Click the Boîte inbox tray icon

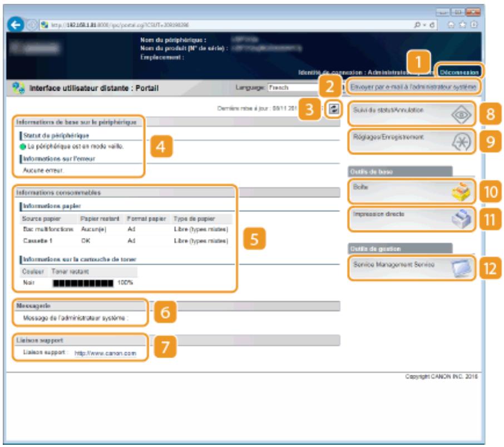[461, 192]
